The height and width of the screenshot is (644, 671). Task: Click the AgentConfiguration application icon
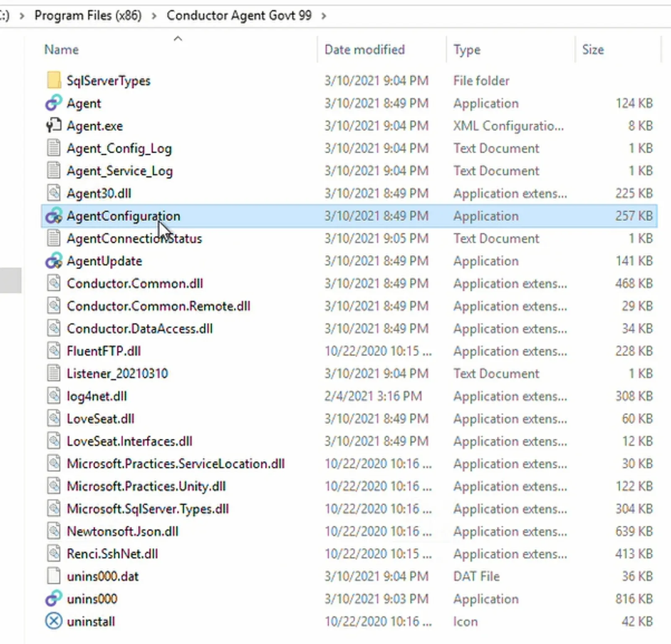(54, 216)
